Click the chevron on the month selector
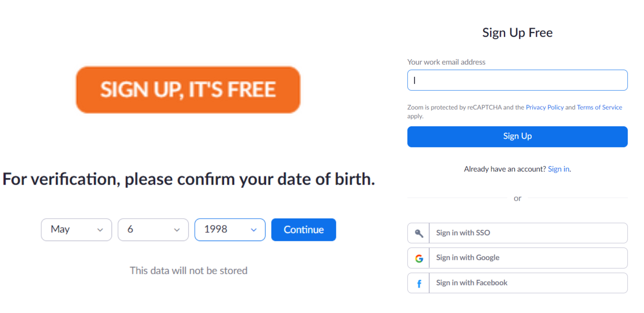The height and width of the screenshot is (313, 644). (101, 230)
